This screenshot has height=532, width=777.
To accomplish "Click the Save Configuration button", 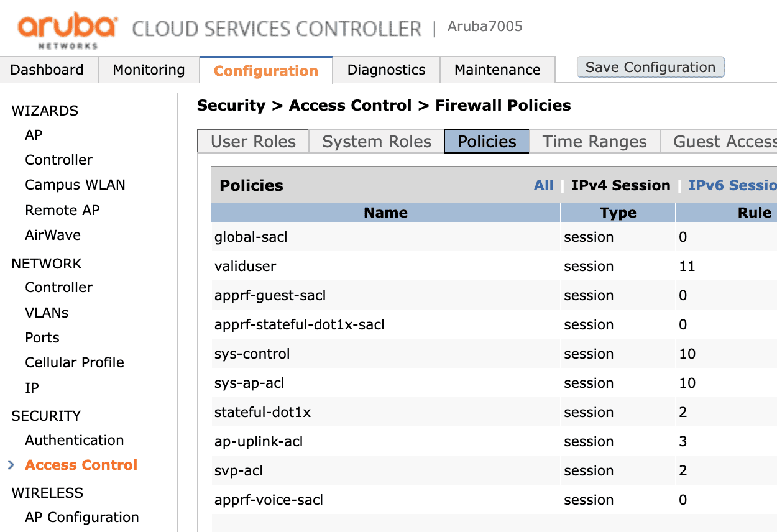I will 651,67.
